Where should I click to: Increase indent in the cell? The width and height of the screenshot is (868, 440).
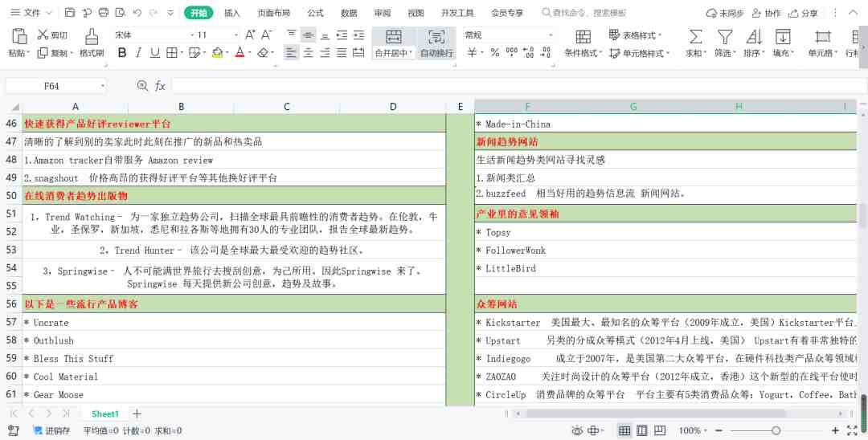pos(358,35)
